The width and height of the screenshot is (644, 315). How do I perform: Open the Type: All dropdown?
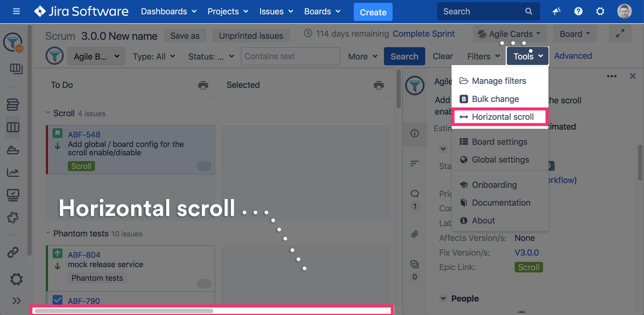point(154,56)
